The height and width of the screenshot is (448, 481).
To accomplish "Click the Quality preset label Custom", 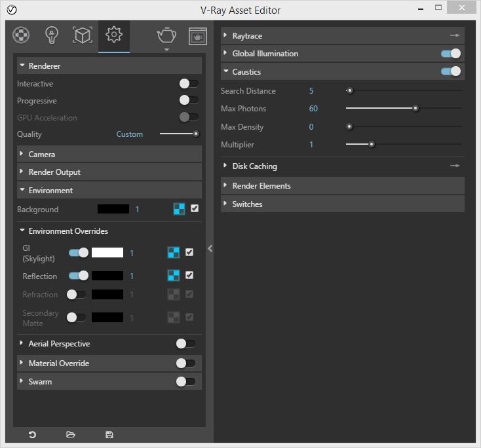I will click(130, 134).
